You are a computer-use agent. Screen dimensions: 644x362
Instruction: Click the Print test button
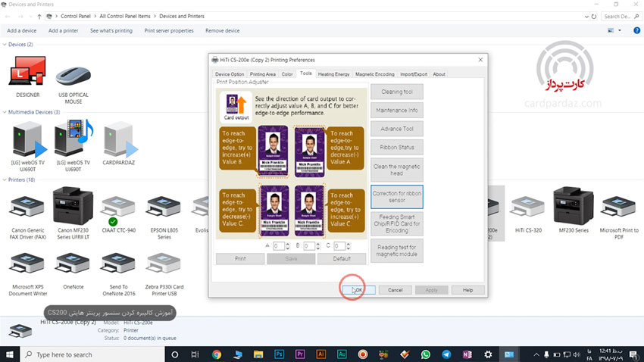[240, 258]
